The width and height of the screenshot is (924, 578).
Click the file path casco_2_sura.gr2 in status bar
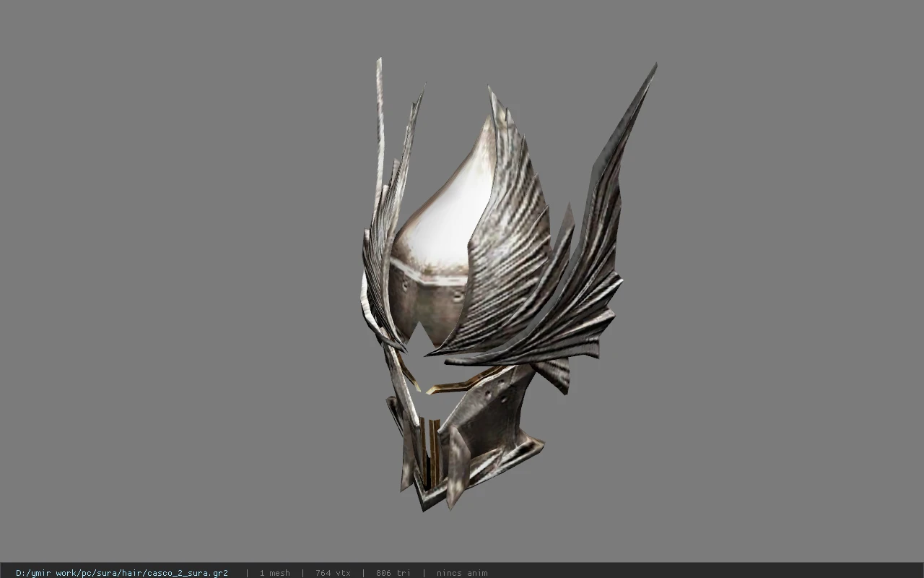[x=122, y=573]
